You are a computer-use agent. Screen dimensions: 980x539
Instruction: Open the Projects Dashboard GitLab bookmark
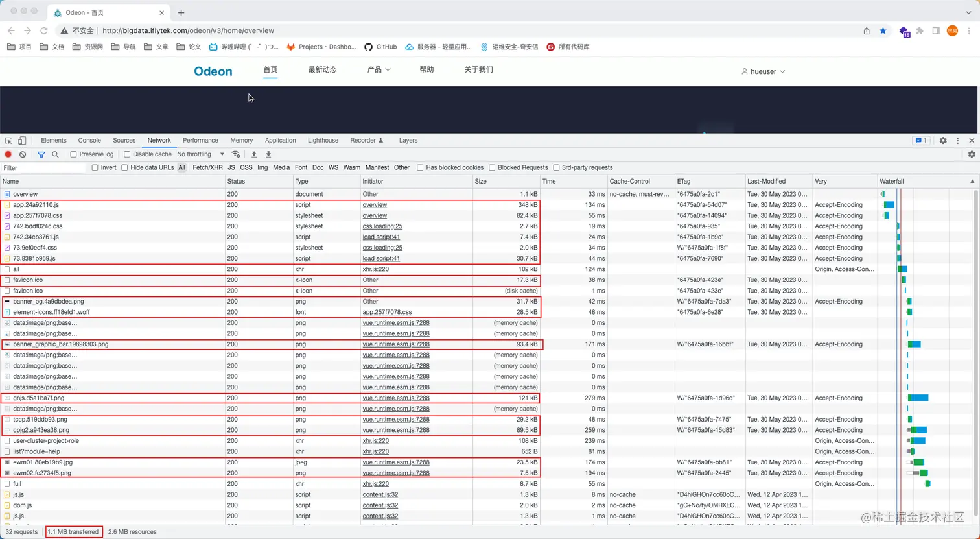(x=321, y=47)
